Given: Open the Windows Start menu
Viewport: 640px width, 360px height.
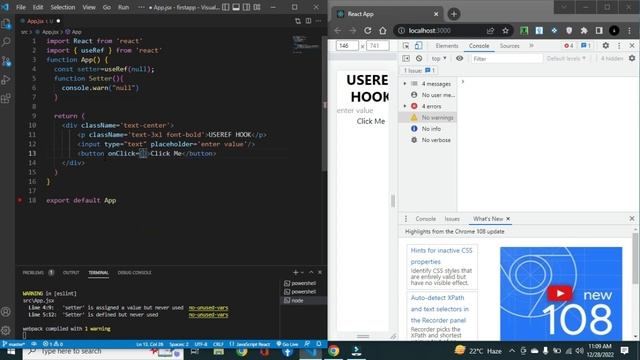Looking at the screenshot, I should click(11, 351).
